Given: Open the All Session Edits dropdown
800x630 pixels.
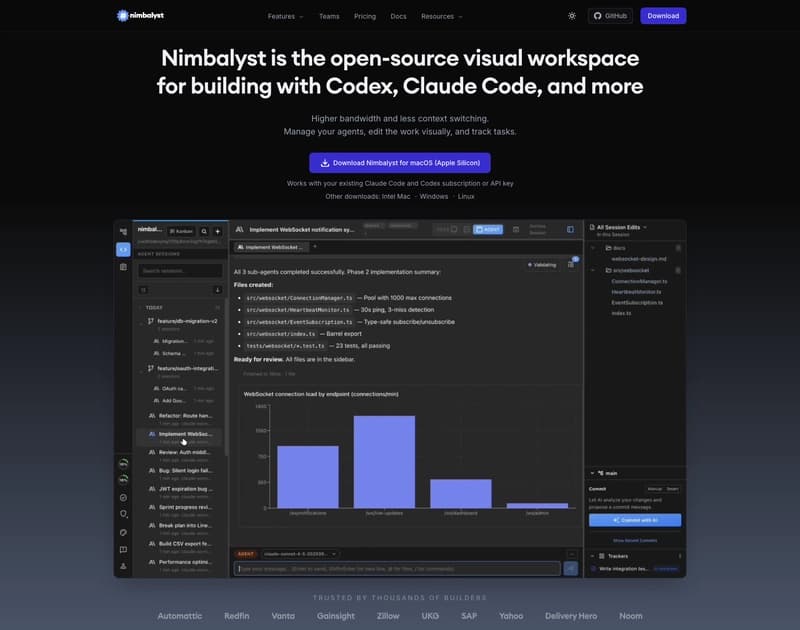Looking at the screenshot, I should point(619,228).
